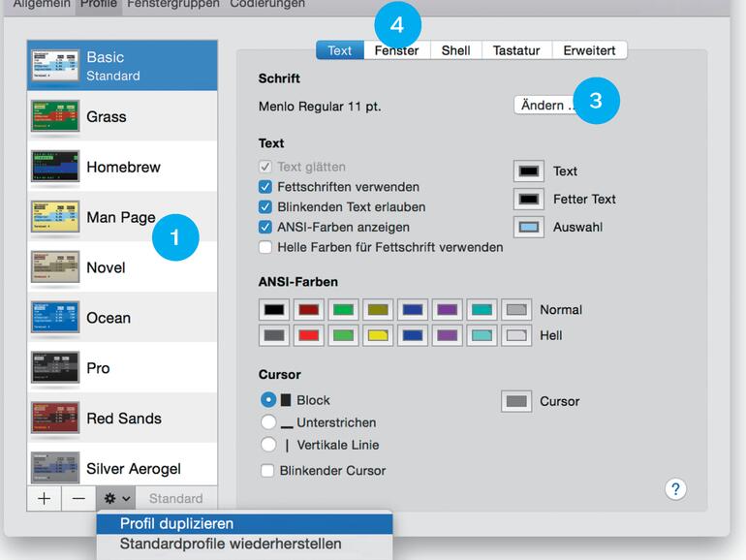The image size is (746, 560).
Task: Click the help question mark button
Action: pos(675,489)
